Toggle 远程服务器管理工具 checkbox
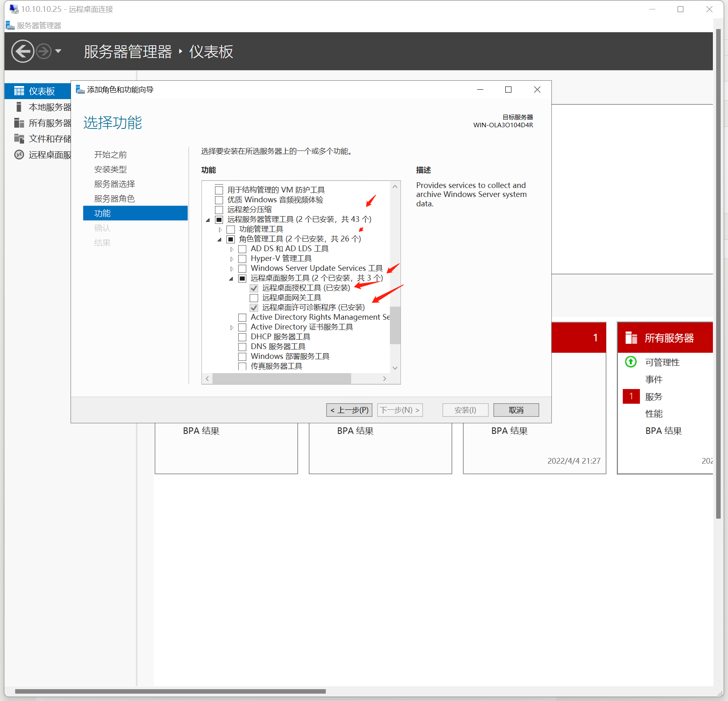The image size is (728, 701). pyautogui.click(x=219, y=219)
